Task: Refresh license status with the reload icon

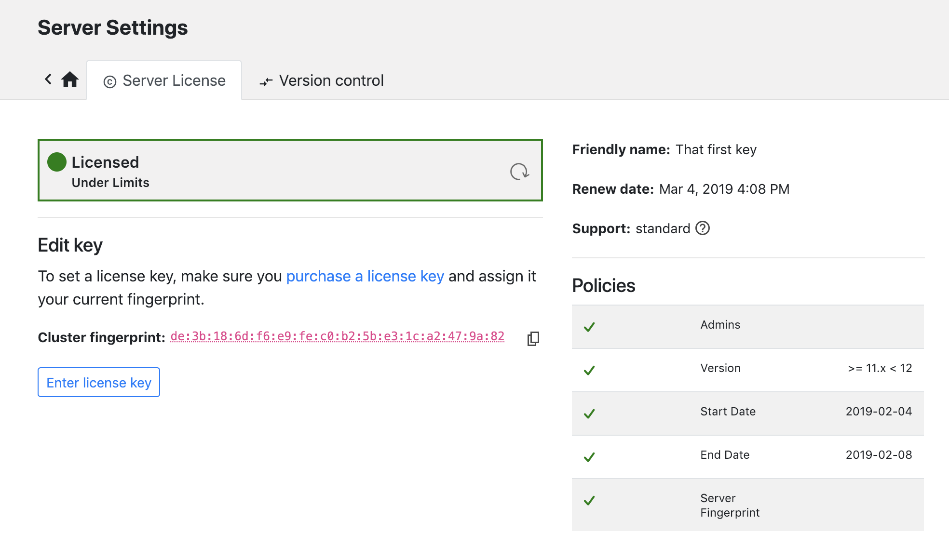Action: 519,171
